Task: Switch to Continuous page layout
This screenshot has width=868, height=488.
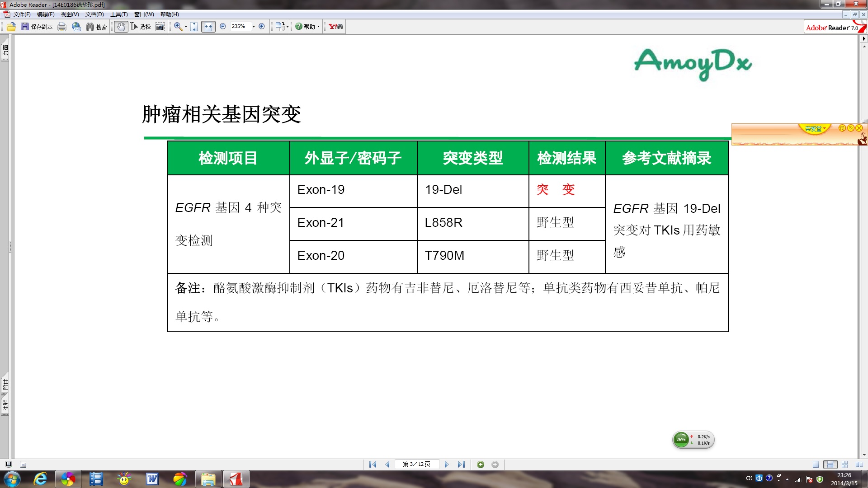Action: [830, 464]
